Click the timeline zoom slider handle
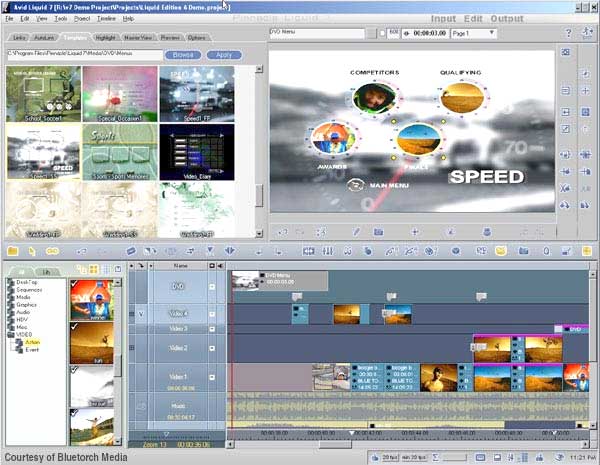 coord(166,434)
